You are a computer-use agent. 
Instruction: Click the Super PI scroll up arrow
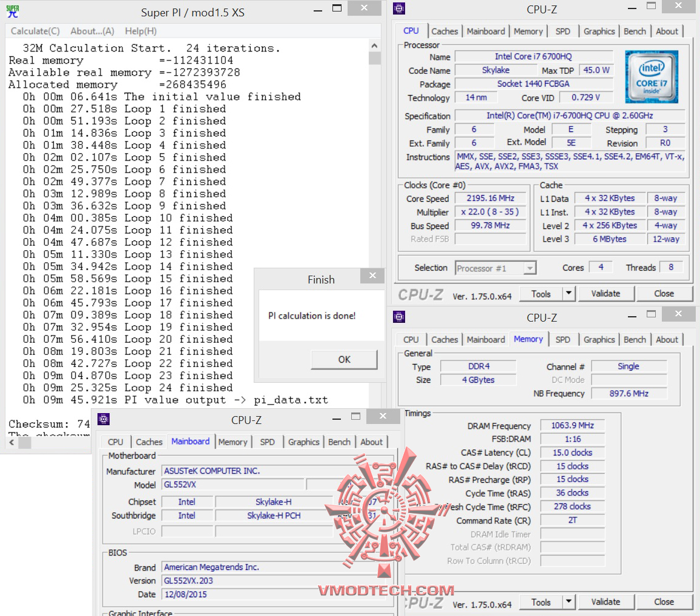coord(375,45)
